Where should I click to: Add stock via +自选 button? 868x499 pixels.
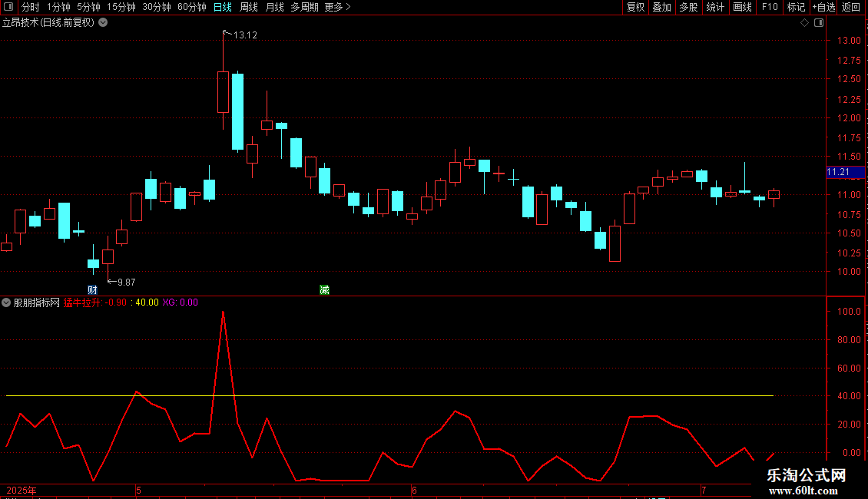pos(823,7)
